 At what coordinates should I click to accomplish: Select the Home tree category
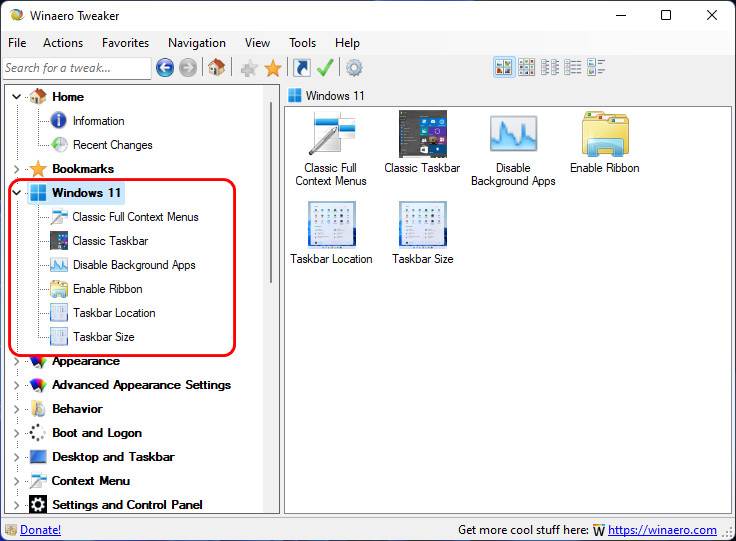(68, 97)
